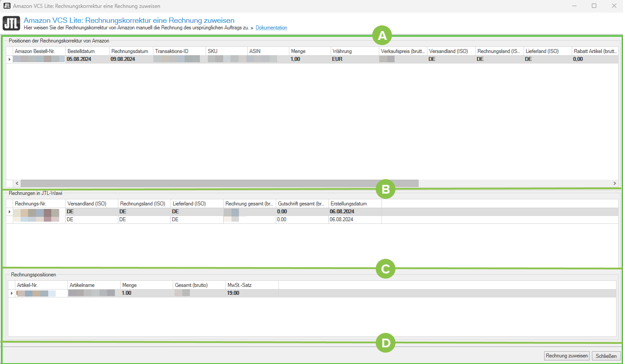623x364 pixels.
Task: Sort by Rechnungs-Nr. column header
Action: (39, 204)
